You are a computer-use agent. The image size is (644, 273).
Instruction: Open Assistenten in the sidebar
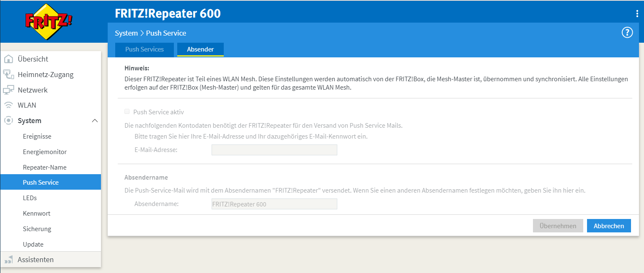(x=36, y=260)
